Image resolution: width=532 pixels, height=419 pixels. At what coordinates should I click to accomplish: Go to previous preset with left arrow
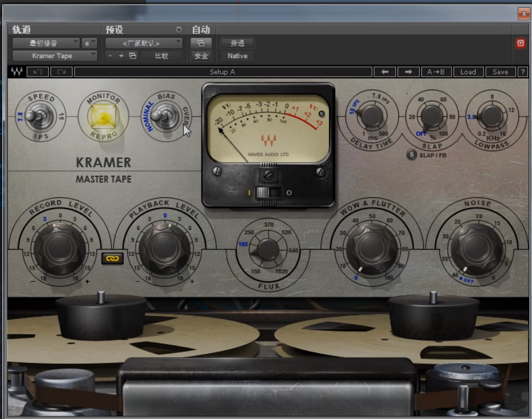pyautogui.click(x=385, y=72)
